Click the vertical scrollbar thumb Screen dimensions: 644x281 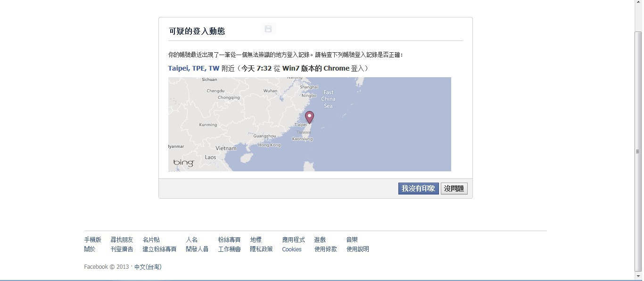[638, 151]
